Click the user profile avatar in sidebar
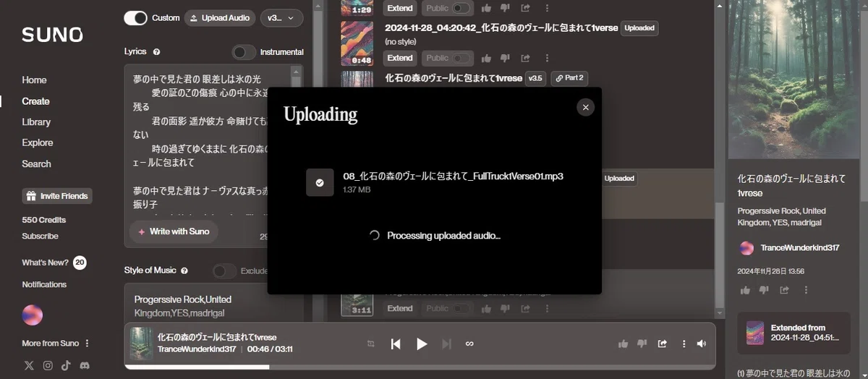The image size is (868, 379). coord(33,315)
